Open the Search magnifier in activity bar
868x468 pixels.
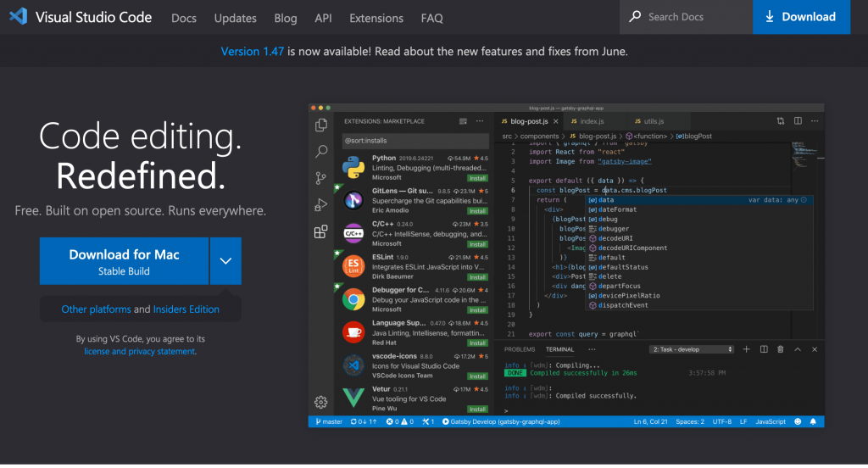pos(321,151)
